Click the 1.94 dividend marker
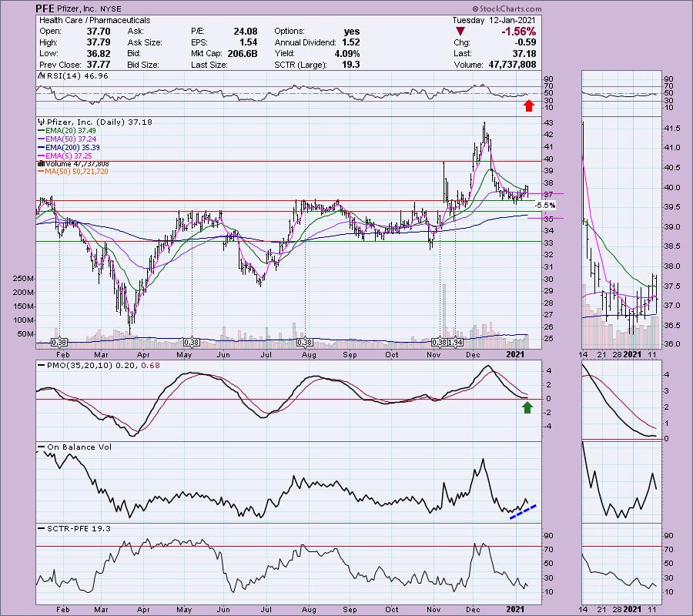This screenshot has width=693, height=616. [455, 343]
